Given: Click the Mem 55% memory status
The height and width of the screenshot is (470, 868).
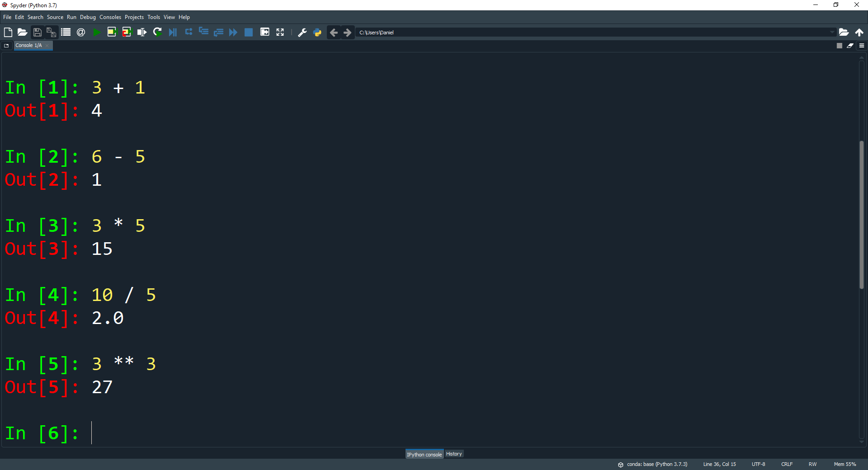Looking at the screenshot, I should tap(845, 464).
